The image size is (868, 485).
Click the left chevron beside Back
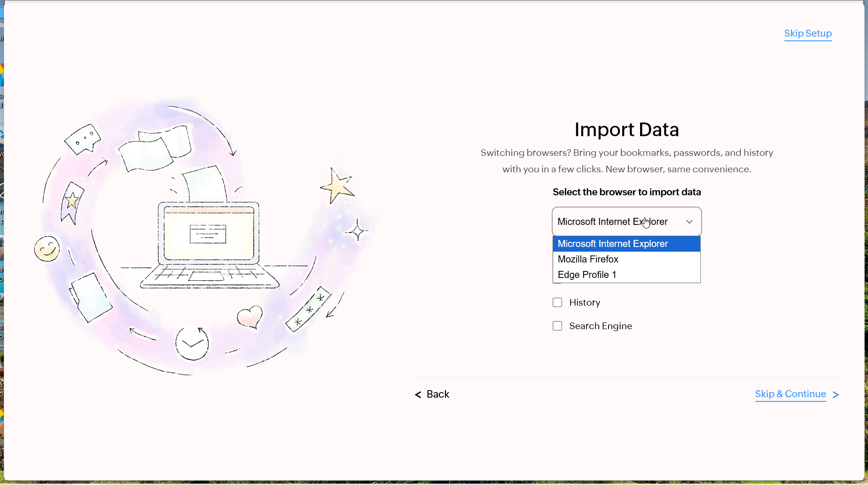418,395
